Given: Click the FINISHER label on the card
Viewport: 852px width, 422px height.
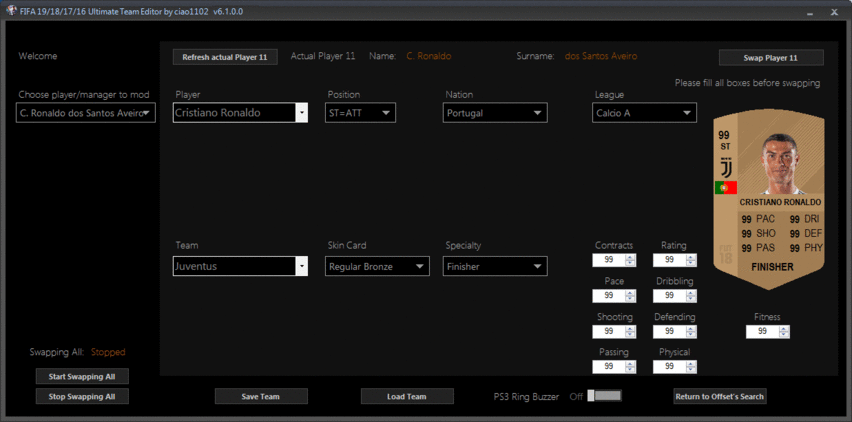Looking at the screenshot, I should click(x=772, y=267).
